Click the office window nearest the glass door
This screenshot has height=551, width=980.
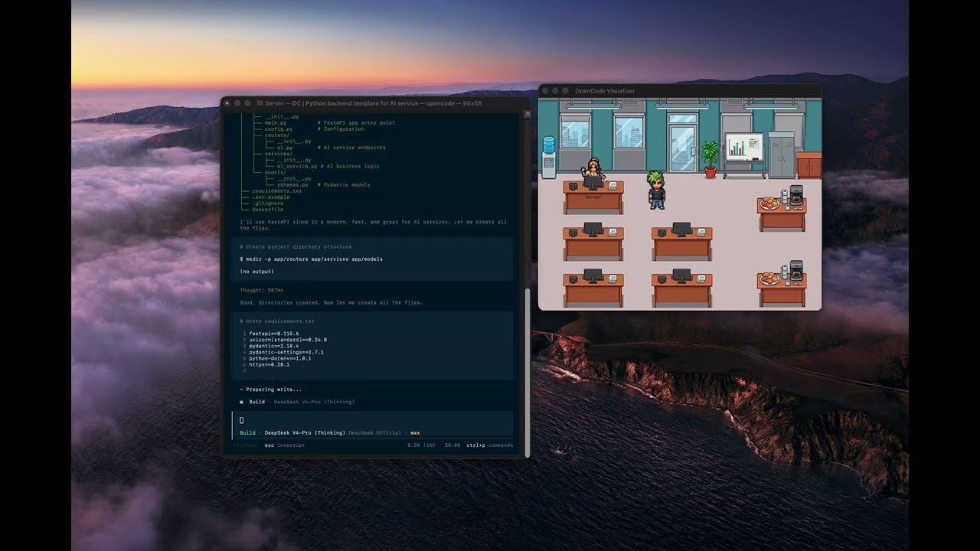pos(629,131)
